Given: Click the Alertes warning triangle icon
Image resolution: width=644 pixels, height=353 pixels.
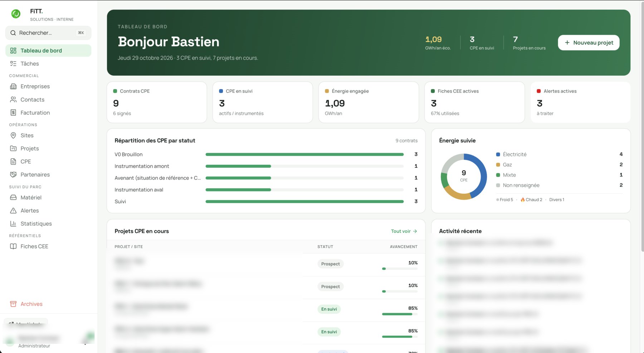Looking at the screenshot, I should [x=13, y=211].
